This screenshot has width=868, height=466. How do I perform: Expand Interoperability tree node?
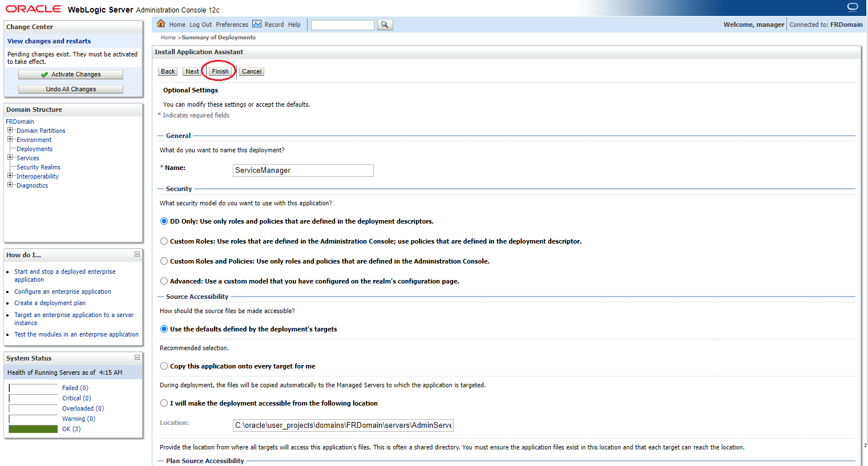click(x=10, y=176)
